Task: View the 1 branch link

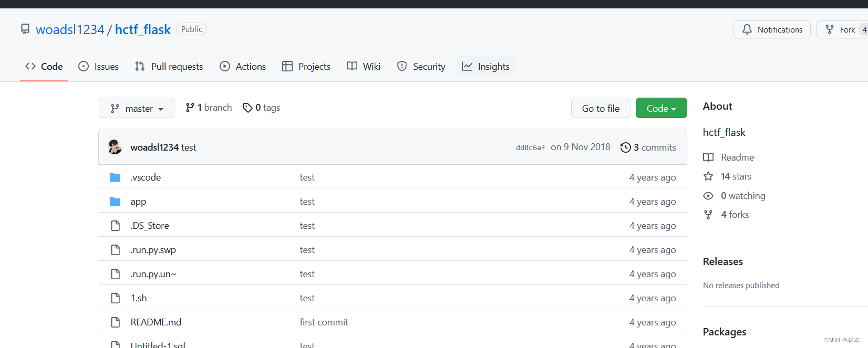Action: point(209,108)
